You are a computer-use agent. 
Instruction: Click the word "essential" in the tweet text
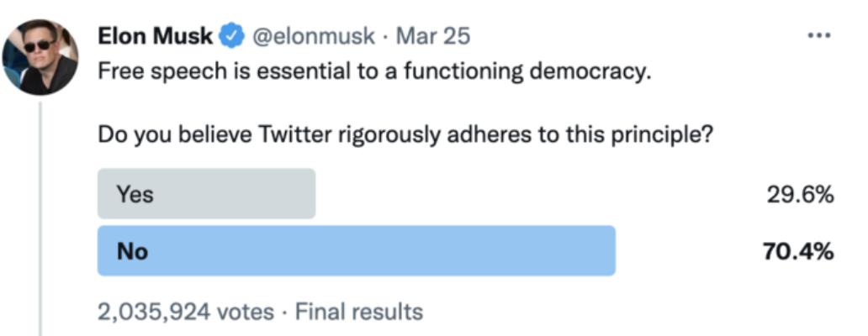(277, 71)
